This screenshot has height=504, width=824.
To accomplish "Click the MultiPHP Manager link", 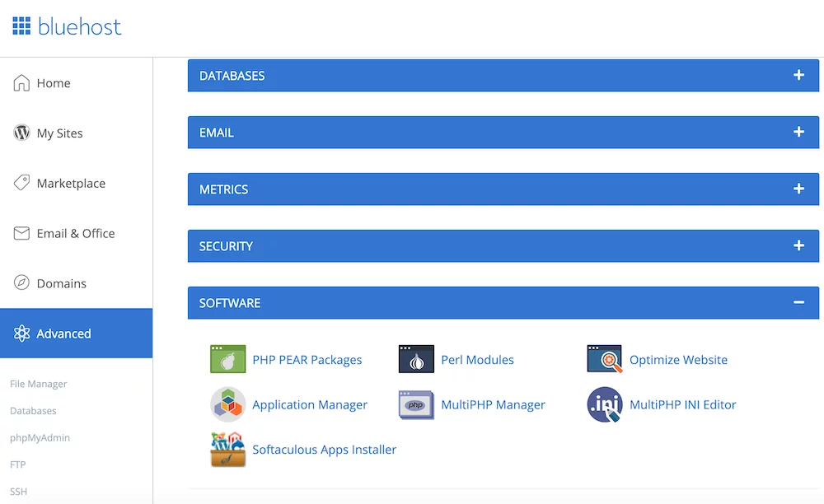I will pyautogui.click(x=493, y=405).
